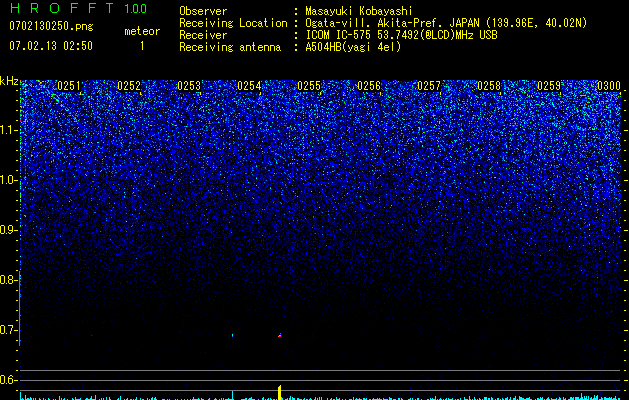Click the Receiving antenna field label

pyautogui.click(x=230, y=47)
